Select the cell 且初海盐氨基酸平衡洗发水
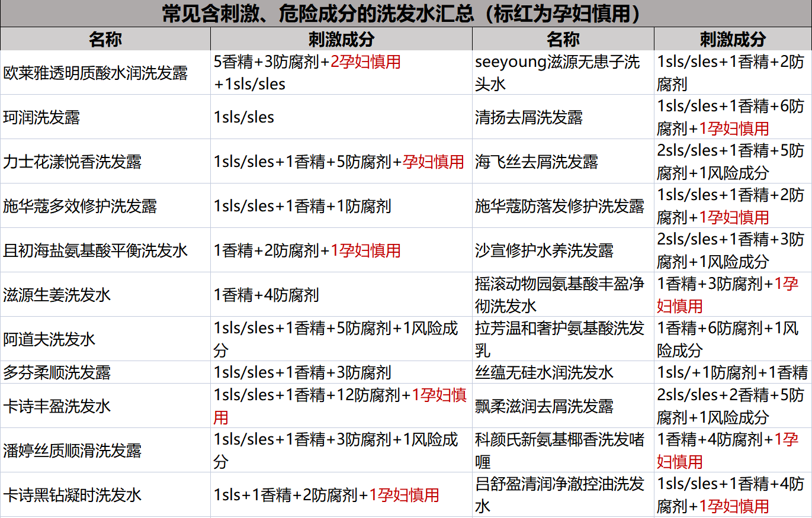 [x=105, y=250]
